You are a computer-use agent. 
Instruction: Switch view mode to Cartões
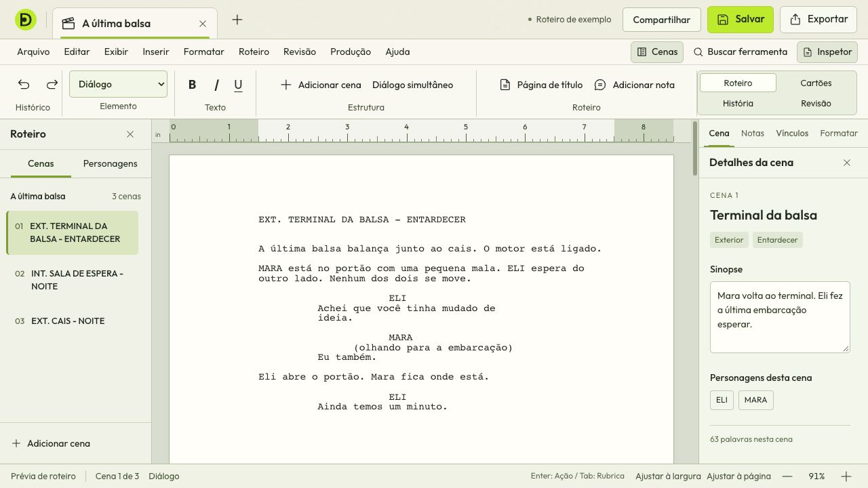[x=816, y=83]
